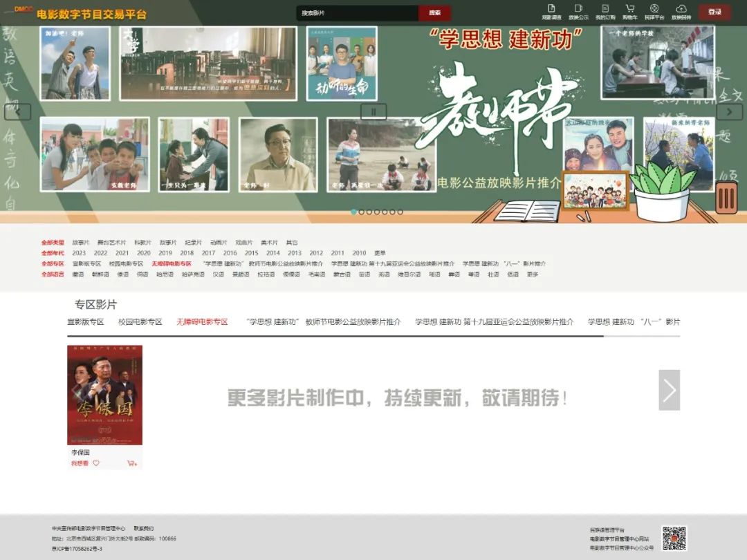The width and height of the screenshot is (747, 560).
Task: Switch to 学思想 建新功 "八一" tab
Action: click(x=634, y=322)
